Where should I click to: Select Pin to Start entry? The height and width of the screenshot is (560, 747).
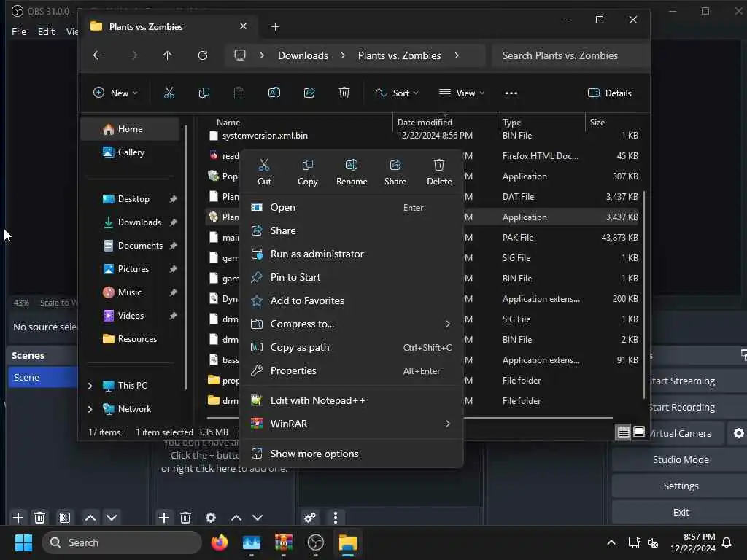click(352, 278)
